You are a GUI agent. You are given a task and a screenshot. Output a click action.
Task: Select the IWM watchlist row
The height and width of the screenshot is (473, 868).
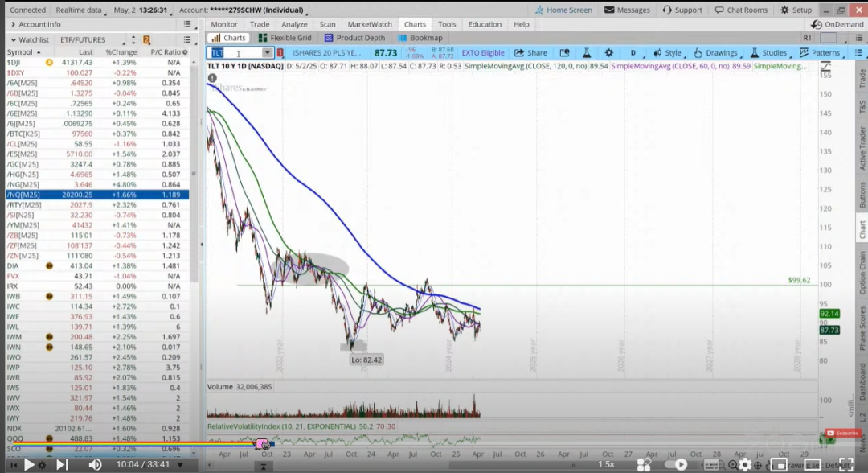pos(97,337)
